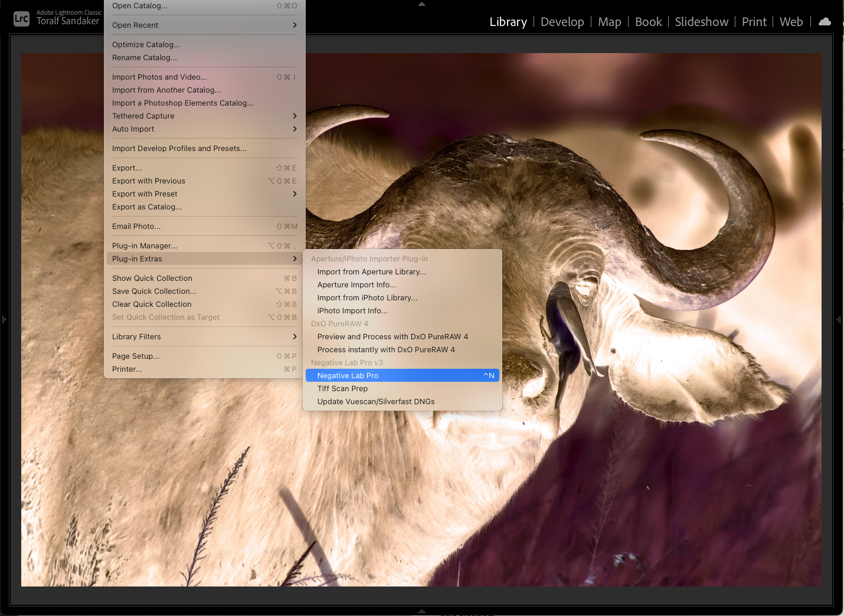Click the Lrc application logo

[x=21, y=18]
